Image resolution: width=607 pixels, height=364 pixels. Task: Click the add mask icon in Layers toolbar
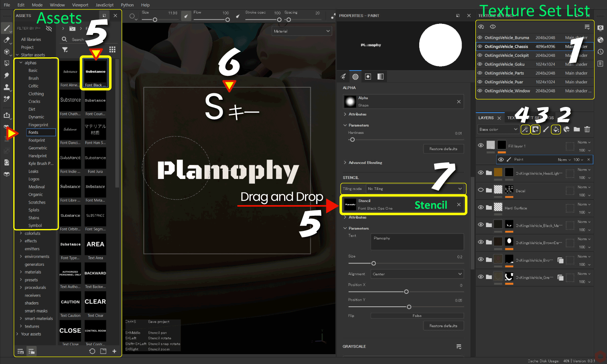[535, 129]
